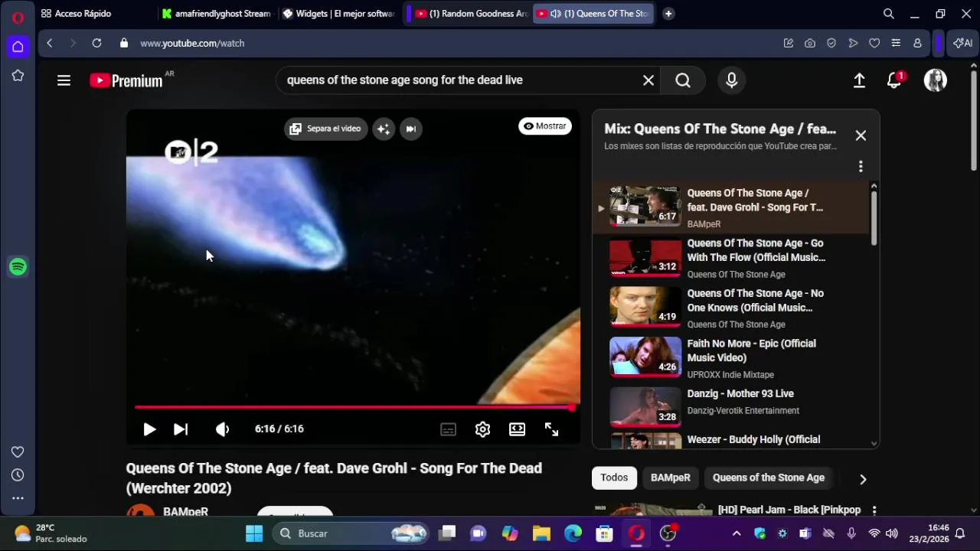Open Opera account profile icon

[917, 44]
